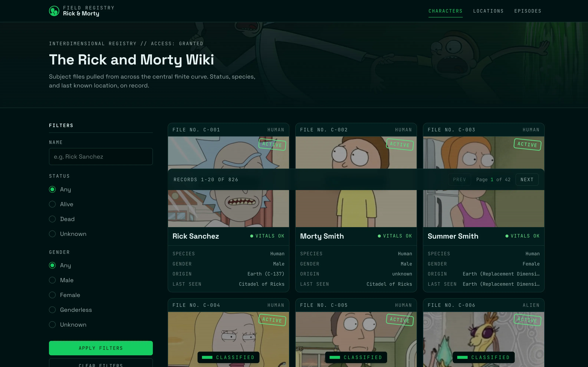Click the ALIEN tag on file C-006
Viewport: 588px width, 367px height.
pyautogui.click(x=531, y=305)
